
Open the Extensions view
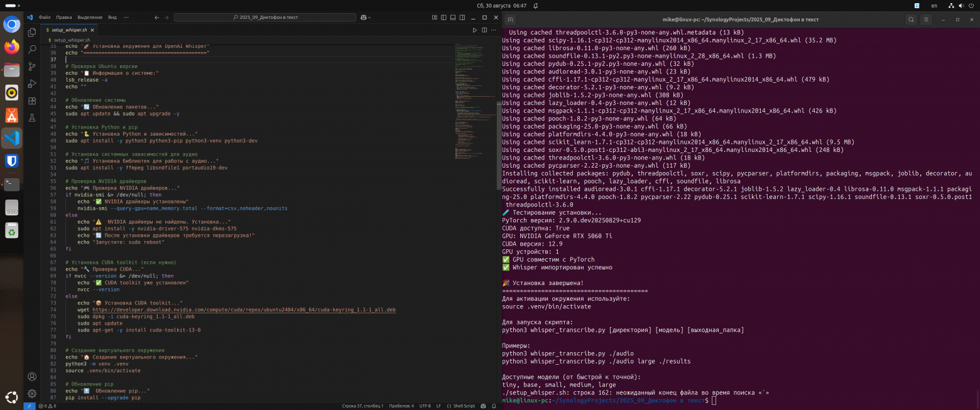(x=32, y=100)
